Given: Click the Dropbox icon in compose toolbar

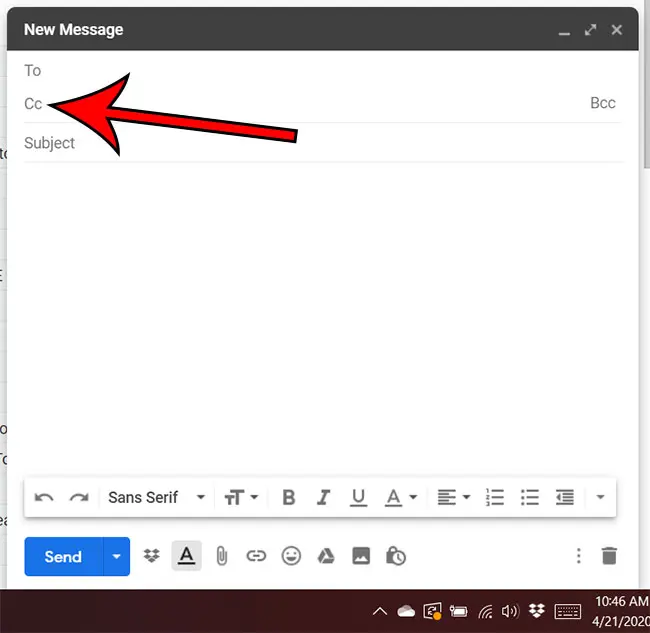Looking at the screenshot, I should (152, 556).
